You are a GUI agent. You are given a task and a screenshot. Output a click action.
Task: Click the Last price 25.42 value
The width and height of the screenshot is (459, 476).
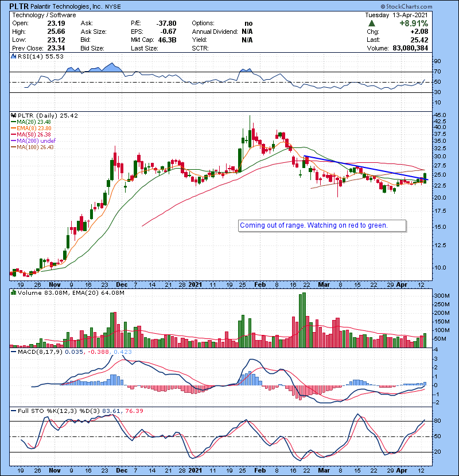coord(420,40)
